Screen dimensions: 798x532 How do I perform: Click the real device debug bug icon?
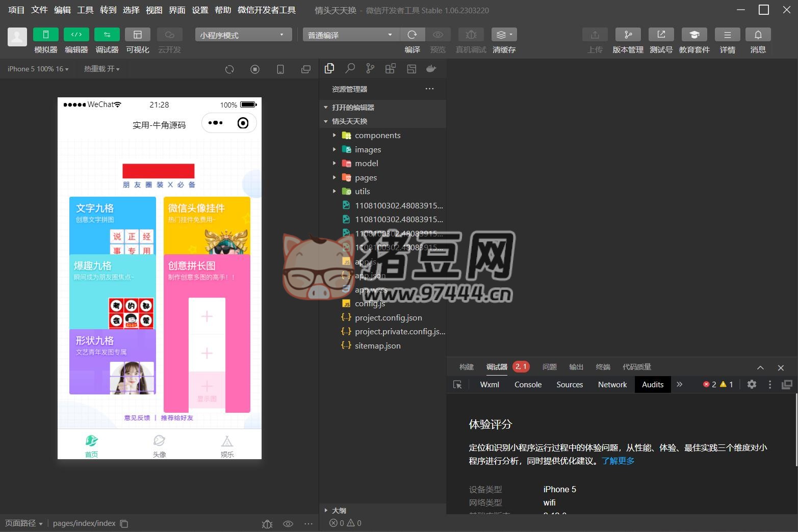pyautogui.click(x=471, y=34)
